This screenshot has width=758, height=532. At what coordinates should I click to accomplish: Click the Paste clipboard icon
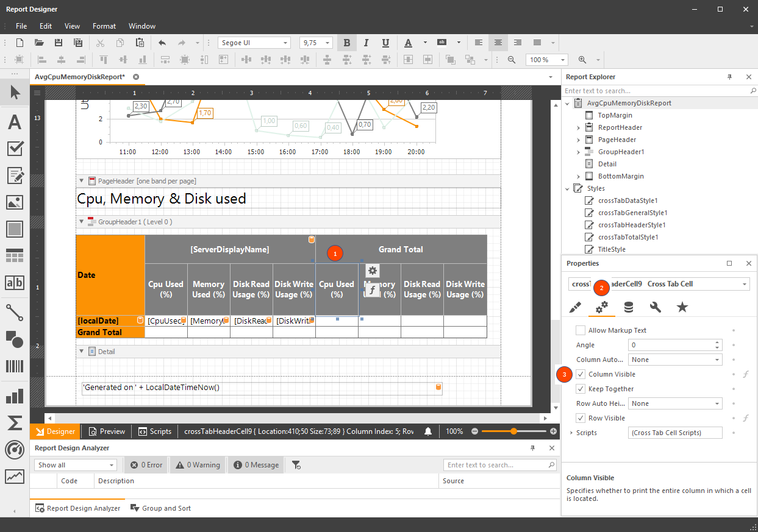[140, 43]
